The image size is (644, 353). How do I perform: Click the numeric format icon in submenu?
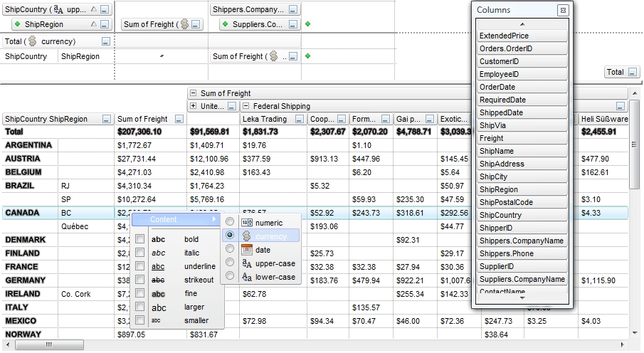click(x=247, y=223)
